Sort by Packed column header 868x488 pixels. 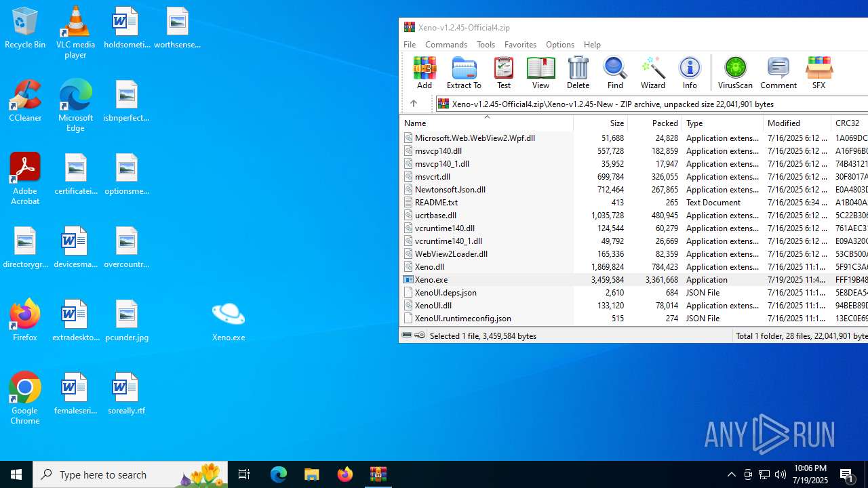[x=655, y=123]
